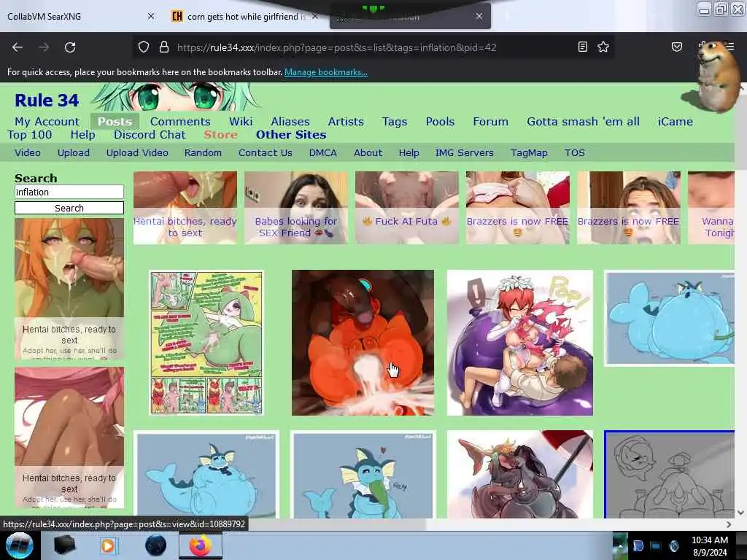The height and width of the screenshot is (560, 747).
Task: Open the dark globe taskbar icon
Action: [x=155, y=545]
